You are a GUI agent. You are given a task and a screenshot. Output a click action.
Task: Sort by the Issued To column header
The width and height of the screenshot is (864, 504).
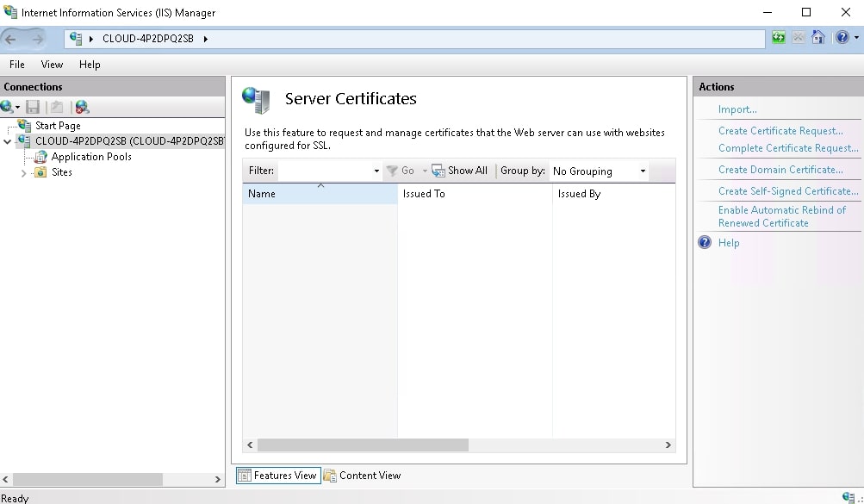tap(475, 194)
